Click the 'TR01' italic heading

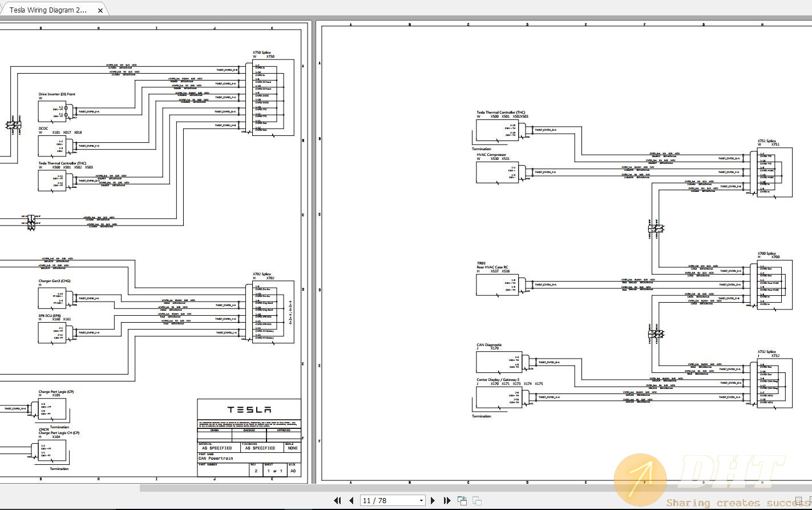tap(481, 264)
